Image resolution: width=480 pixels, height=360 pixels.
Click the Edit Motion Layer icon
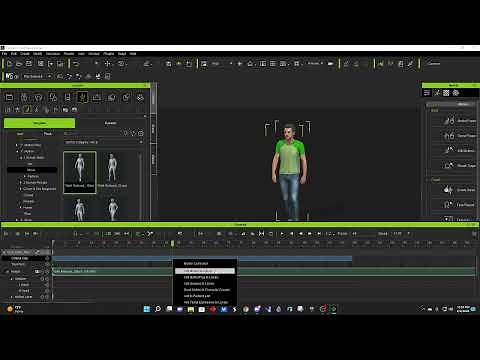click(449, 150)
